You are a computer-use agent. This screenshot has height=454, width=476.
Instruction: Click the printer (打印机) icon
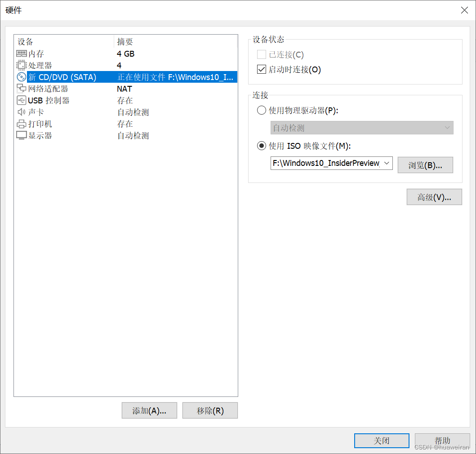[x=21, y=124]
